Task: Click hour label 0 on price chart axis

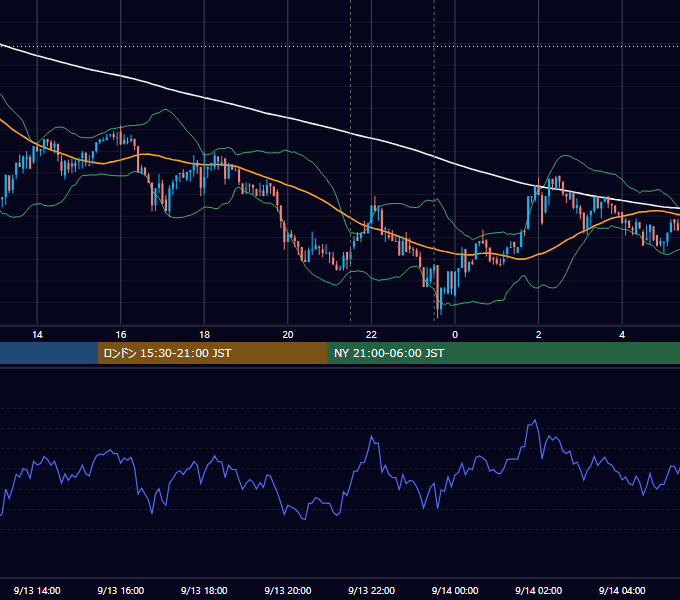Action: 455,335
